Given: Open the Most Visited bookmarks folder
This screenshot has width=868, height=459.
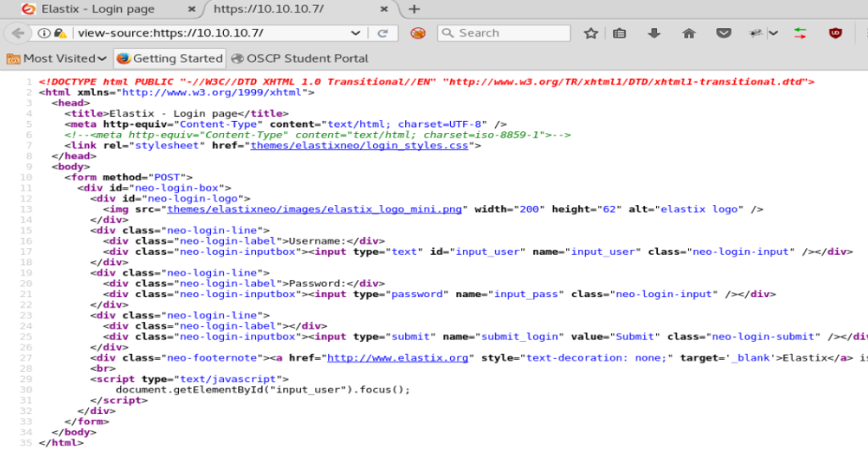Looking at the screenshot, I should coord(57,58).
